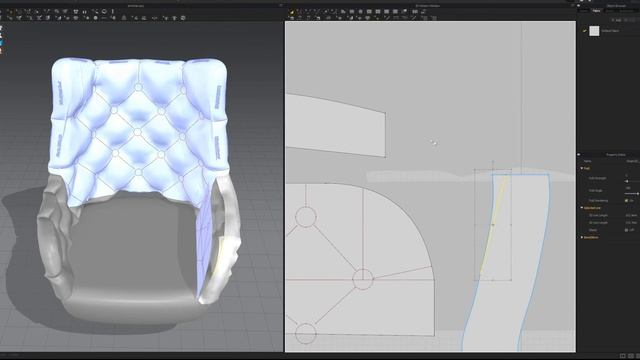Toggle the Mesh checkbox under Selected Line

(627, 230)
